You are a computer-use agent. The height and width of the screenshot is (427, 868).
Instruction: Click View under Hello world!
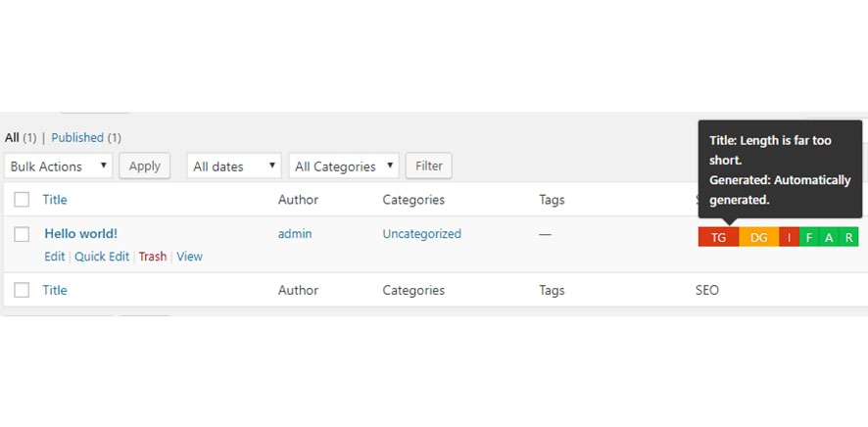pos(189,256)
